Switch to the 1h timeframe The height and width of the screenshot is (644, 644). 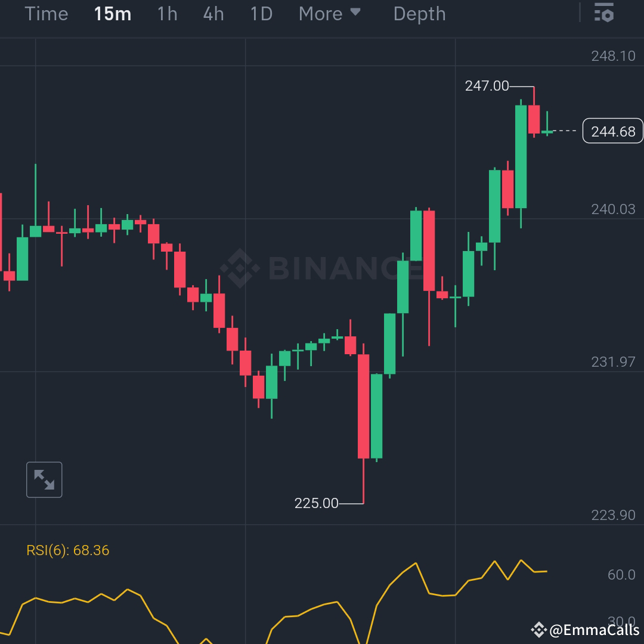(x=167, y=14)
